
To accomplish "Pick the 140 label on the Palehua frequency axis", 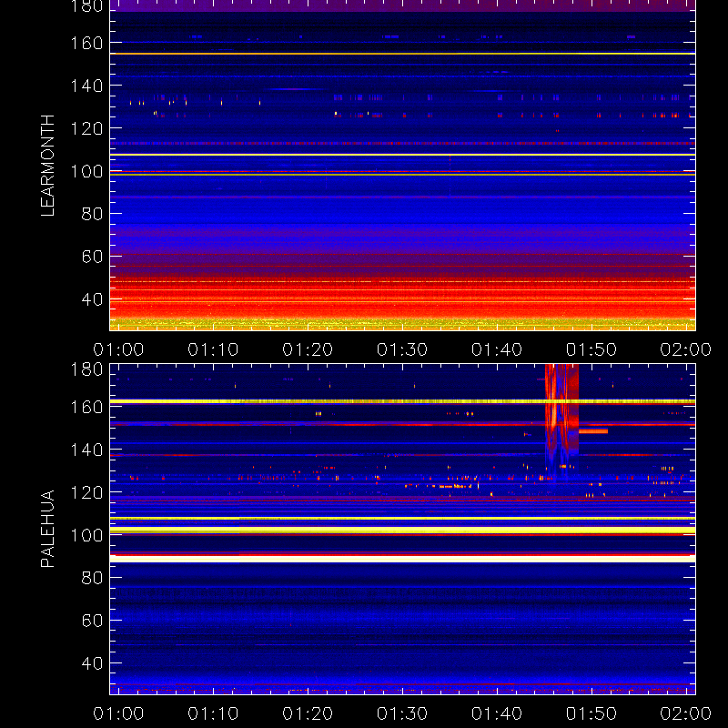I will (x=86, y=450).
